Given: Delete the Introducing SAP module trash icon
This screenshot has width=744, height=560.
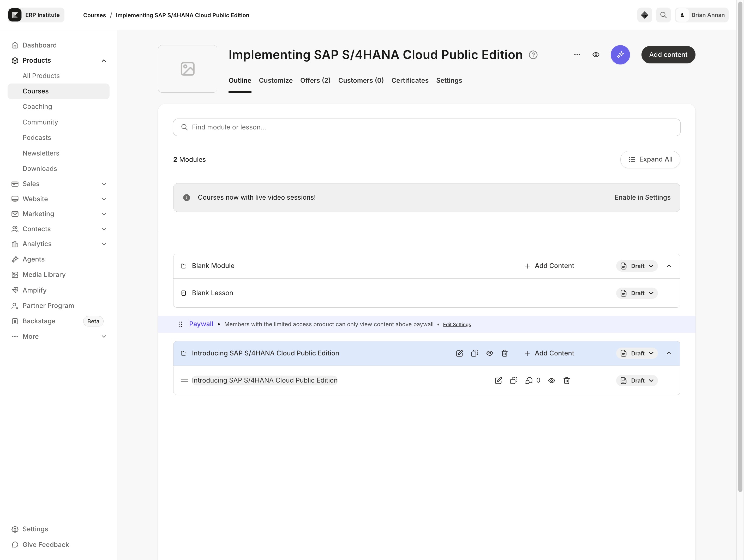Looking at the screenshot, I should 505,353.
